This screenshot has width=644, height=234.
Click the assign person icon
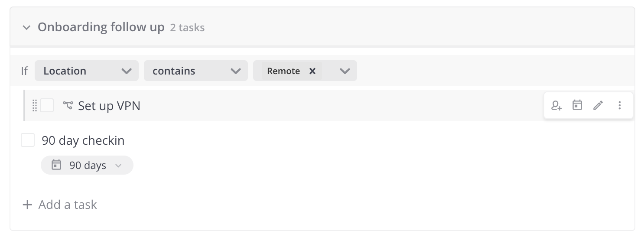[x=556, y=105]
